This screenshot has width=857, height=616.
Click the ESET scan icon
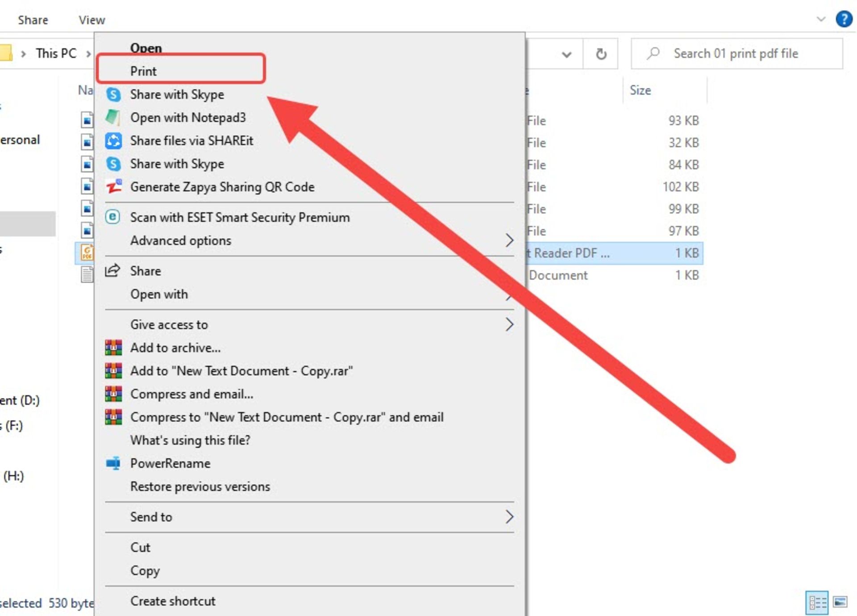point(112,217)
